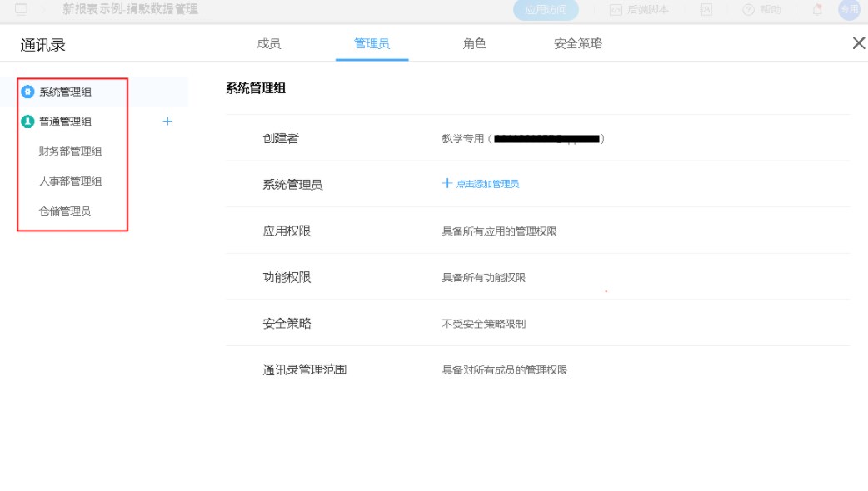Click the 普通管理组 group label
Screen dimensions: 868x491
pyautogui.click(x=66, y=122)
